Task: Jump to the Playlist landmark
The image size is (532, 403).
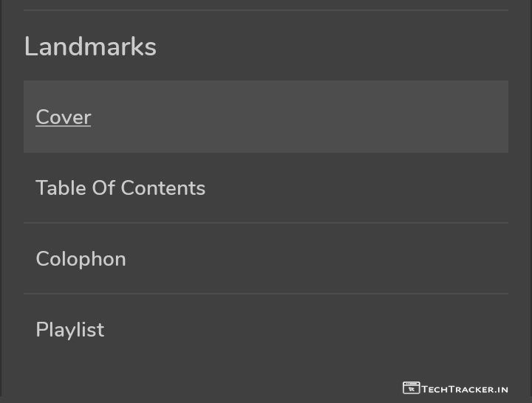Action: click(x=70, y=330)
